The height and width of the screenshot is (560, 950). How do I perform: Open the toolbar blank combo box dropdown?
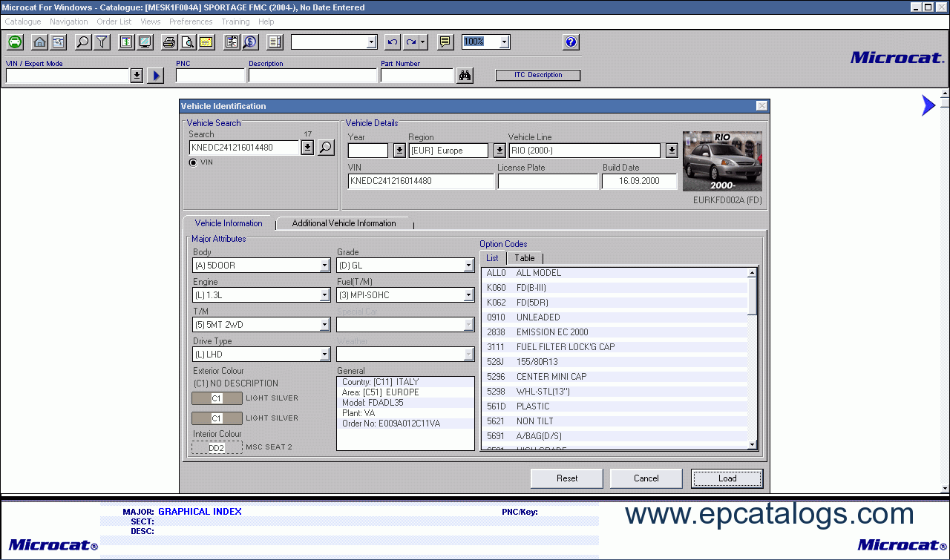click(x=372, y=42)
